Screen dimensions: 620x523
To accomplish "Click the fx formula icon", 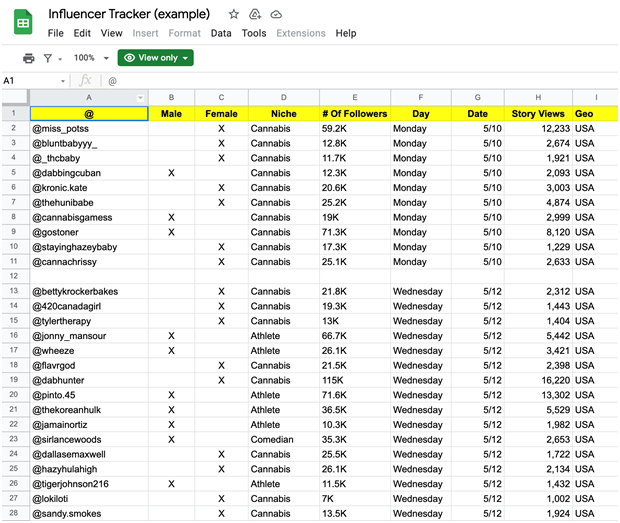I will (x=85, y=80).
